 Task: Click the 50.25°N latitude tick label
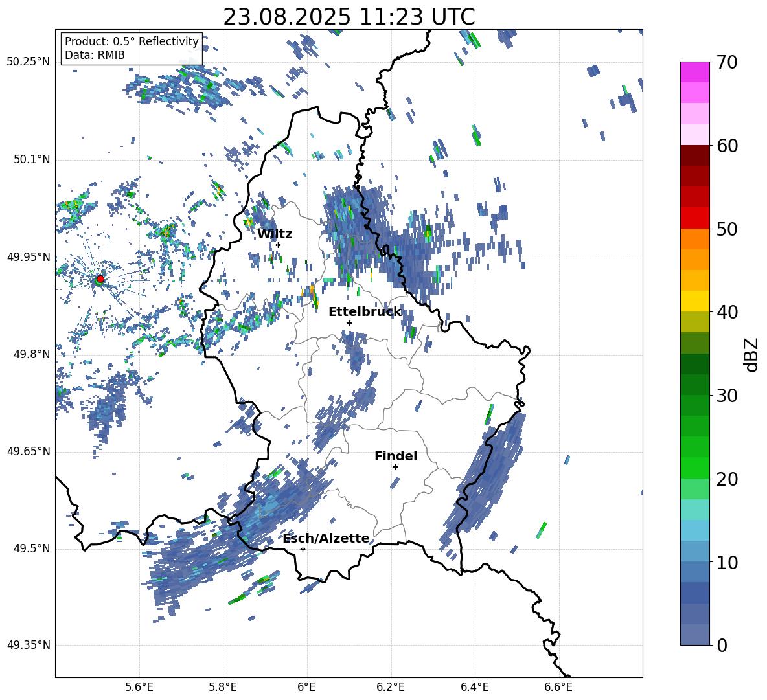29,62
